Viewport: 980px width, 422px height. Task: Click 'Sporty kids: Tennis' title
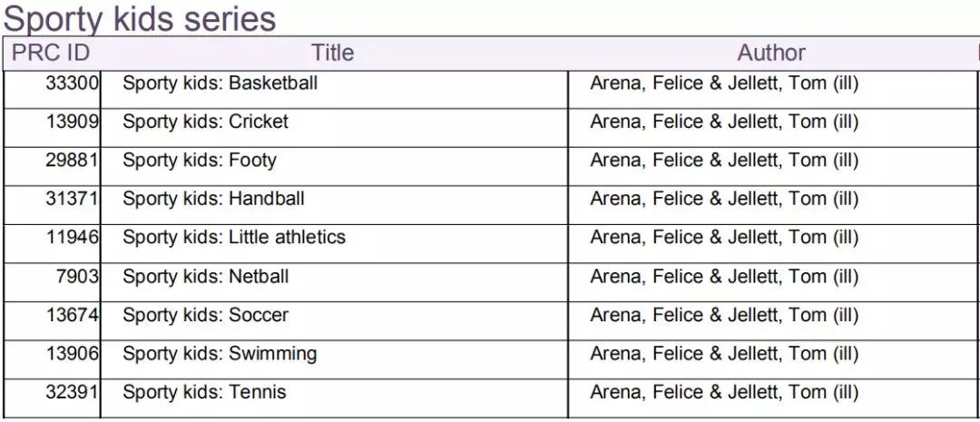pyautogui.click(x=204, y=392)
